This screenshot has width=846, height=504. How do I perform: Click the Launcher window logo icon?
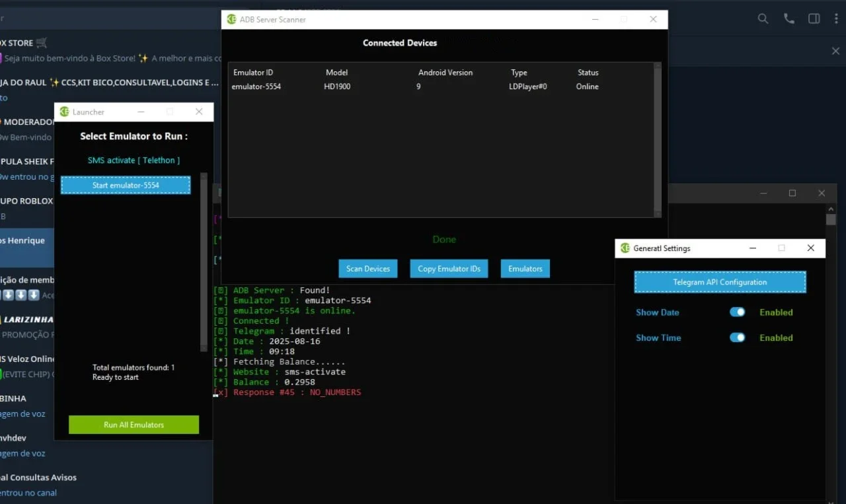[64, 112]
